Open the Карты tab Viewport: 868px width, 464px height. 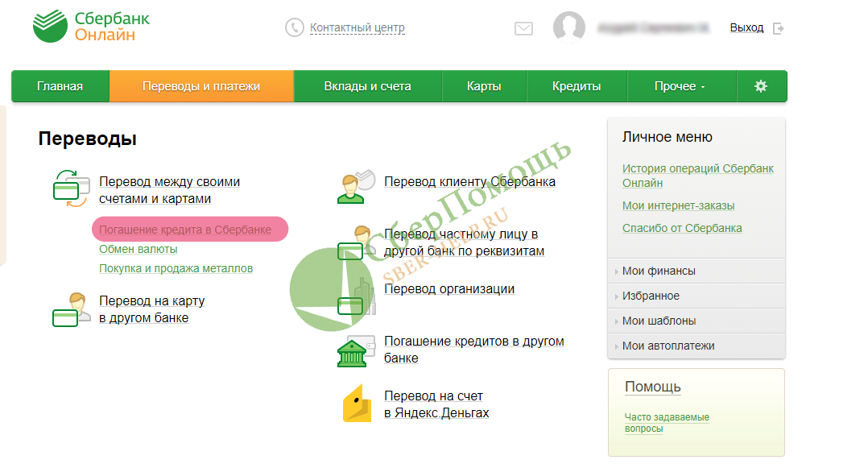point(484,86)
